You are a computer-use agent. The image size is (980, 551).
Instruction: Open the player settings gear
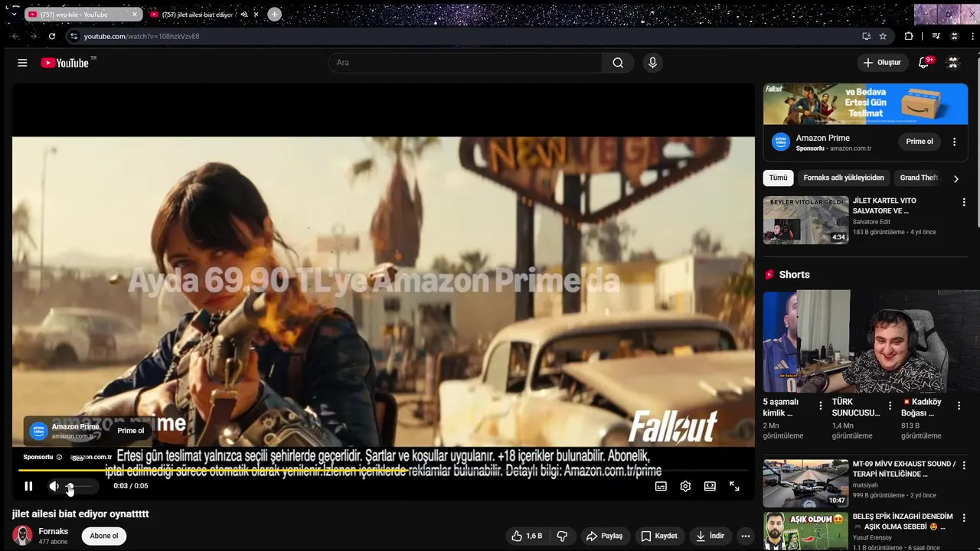pos(685,486)
